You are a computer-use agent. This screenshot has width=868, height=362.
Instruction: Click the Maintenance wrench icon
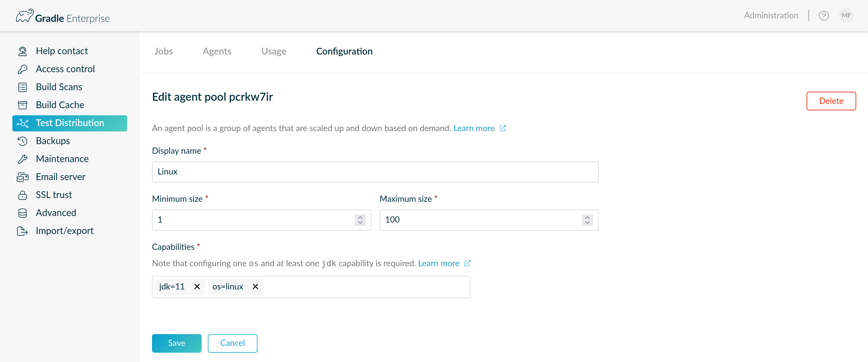(23, 159)
